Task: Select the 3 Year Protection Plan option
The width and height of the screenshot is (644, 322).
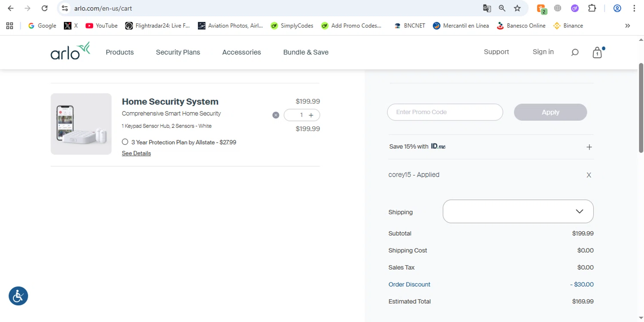Action: pyautogui.click(x=125, y=142)
